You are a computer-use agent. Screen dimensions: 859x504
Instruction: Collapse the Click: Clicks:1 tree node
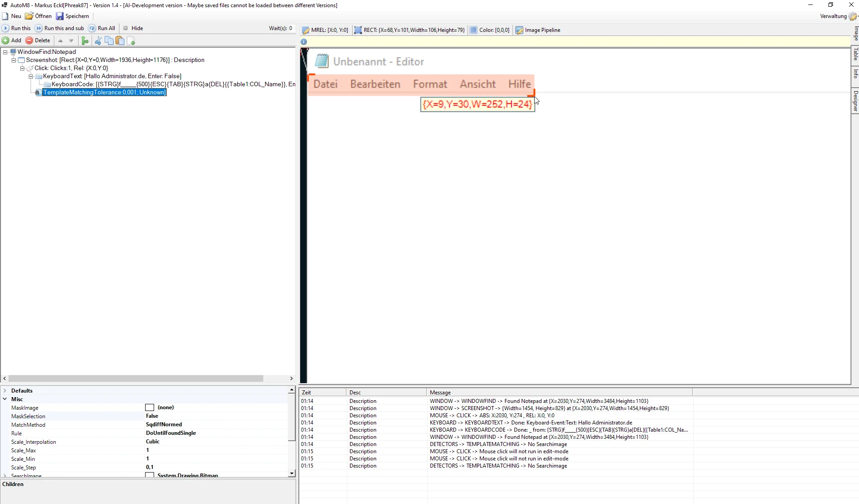(22, 68)
